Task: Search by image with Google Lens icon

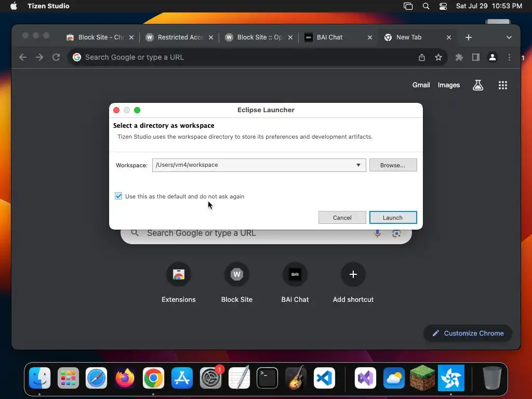Action: pos(396,233)
